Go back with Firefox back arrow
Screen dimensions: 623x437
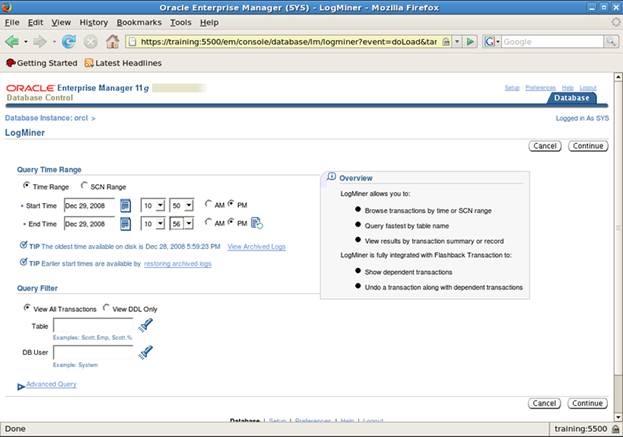pyautogui.click(x=12, y=41)
